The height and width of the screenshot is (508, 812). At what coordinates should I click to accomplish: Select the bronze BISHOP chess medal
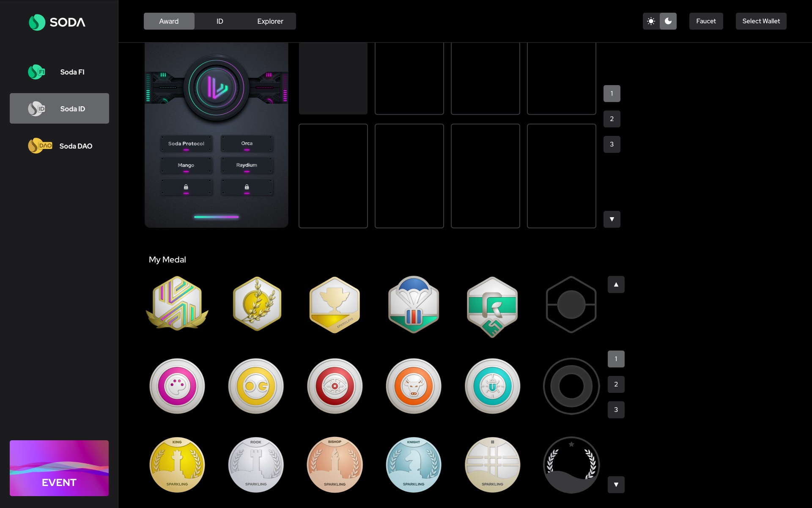(335, 465)
